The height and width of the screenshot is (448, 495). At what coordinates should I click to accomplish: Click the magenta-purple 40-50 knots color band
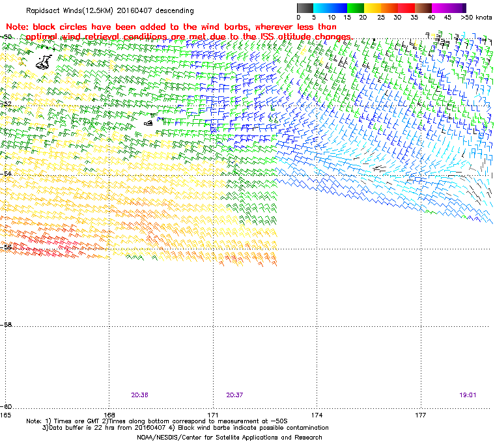[449, 8]
